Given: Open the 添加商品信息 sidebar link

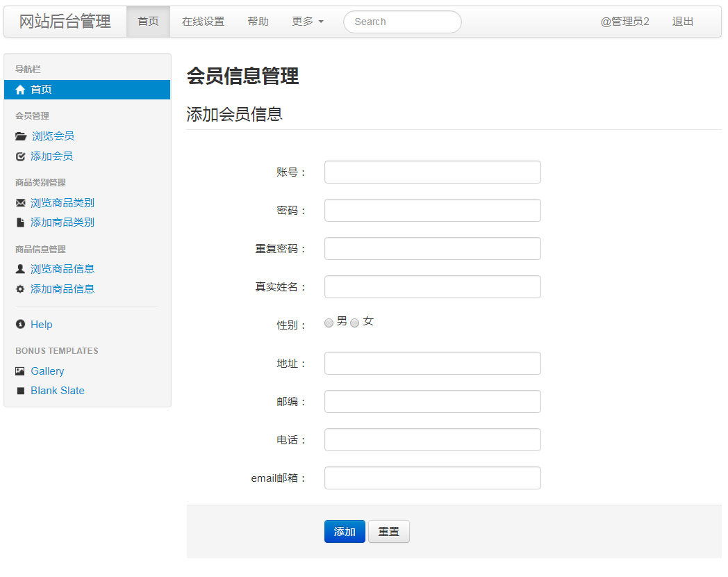Looking at the screenshot, I should pos(63,289).
